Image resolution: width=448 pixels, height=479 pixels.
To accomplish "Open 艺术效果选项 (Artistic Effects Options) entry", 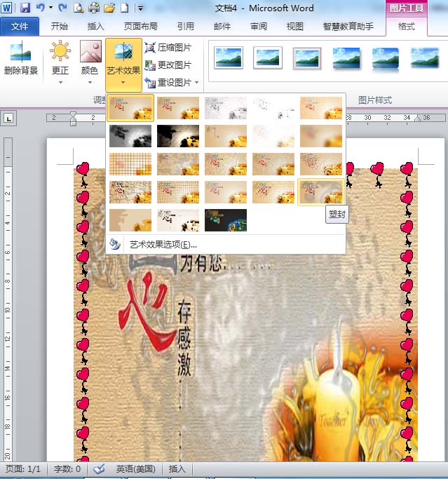I will pyautogui.click(x=163, y=245).
